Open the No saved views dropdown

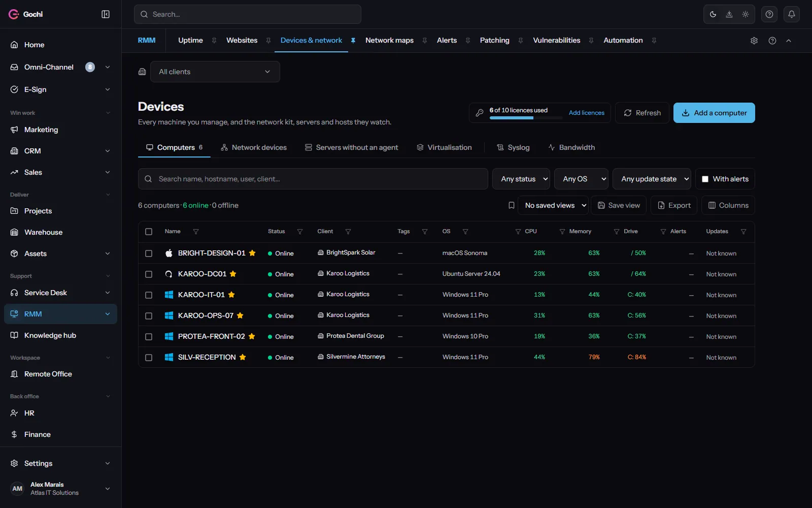pos(553,205)
